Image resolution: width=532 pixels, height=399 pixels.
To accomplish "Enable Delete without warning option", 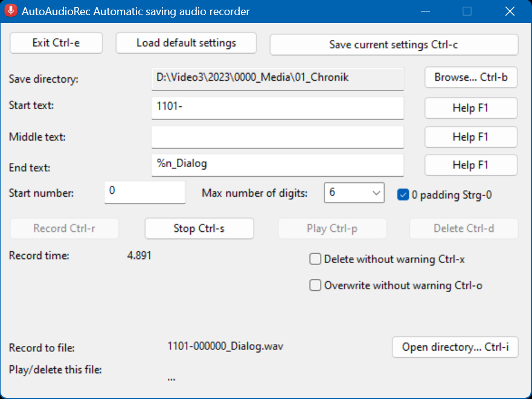I will tap(315, 260).
